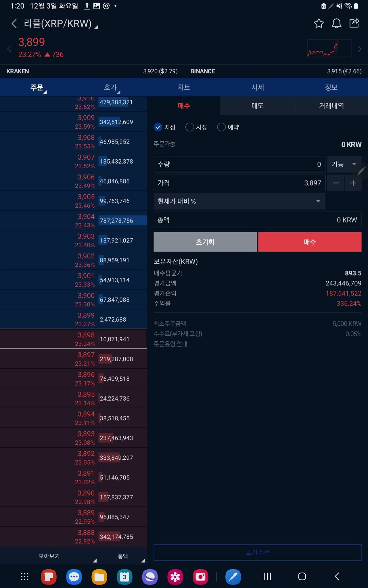
Task: Select highlighted bid row 3,898
Action: (74, 339)
